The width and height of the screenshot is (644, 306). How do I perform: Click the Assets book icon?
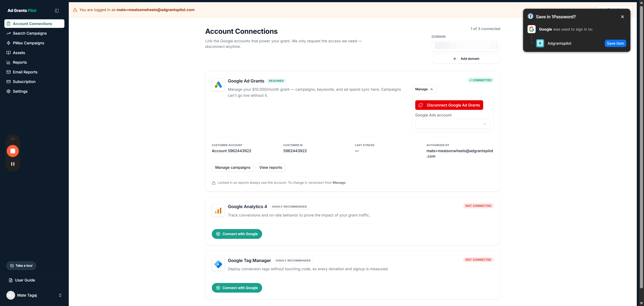[9, 53]
